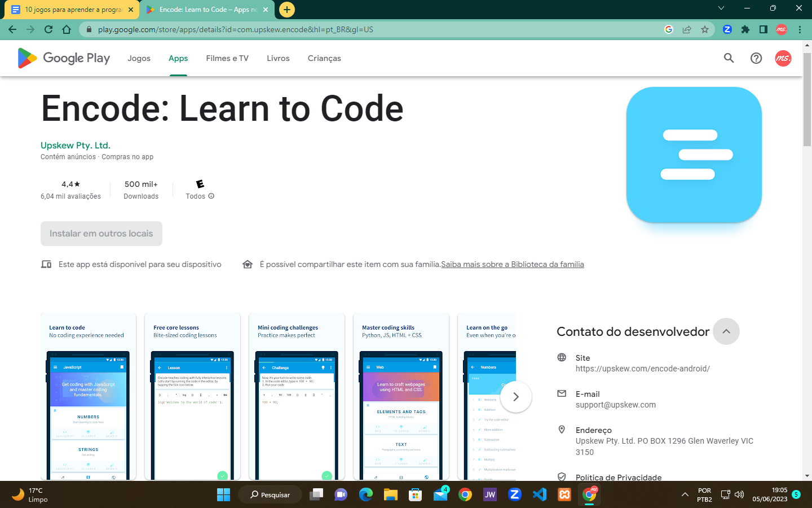Open the POR PTB2 language indicator

(x=704, y=495)
